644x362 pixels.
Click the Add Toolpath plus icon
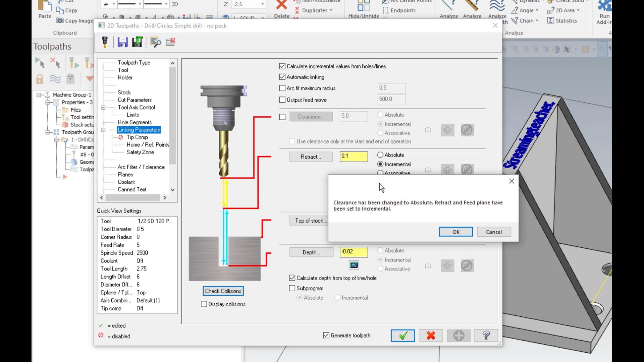(459, 336)
